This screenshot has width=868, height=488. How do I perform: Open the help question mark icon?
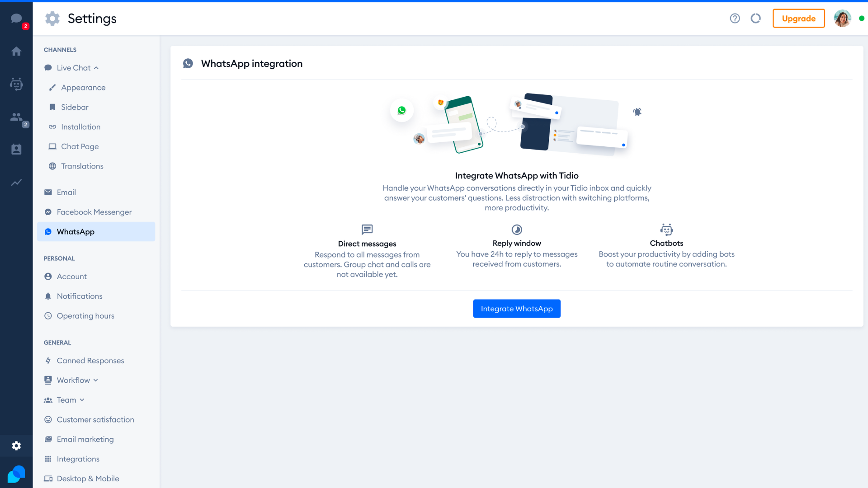coord(735,19)
